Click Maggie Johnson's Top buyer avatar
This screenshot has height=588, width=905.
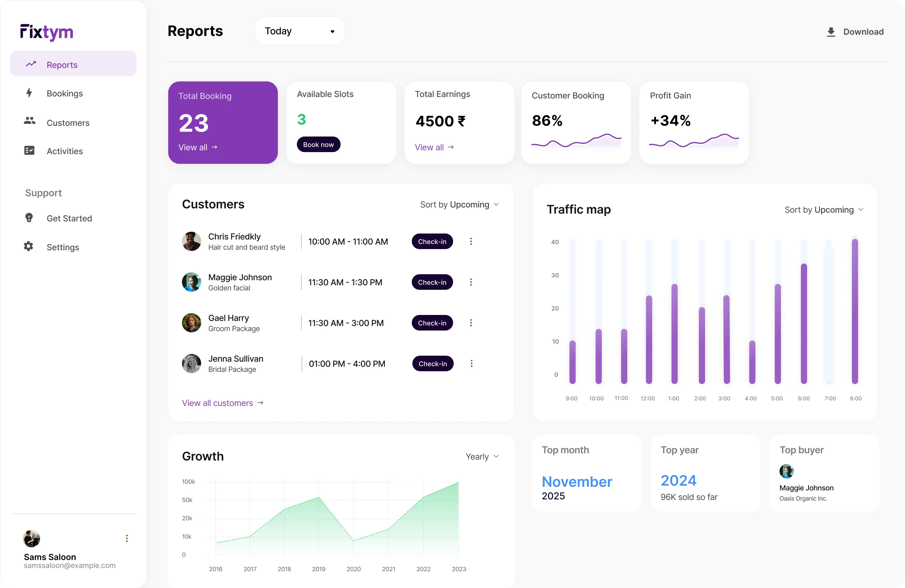pyautogui.click(x=786, y=471)
